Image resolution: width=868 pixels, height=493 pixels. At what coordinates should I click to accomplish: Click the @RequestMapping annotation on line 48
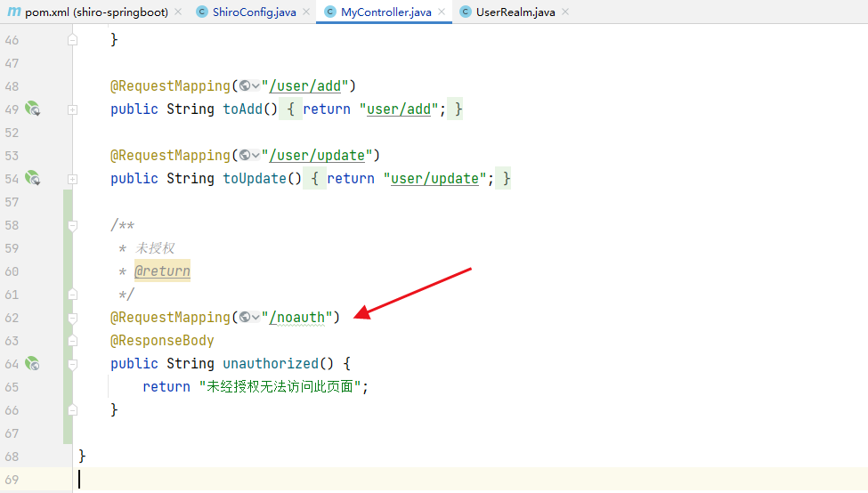tap(171, 86)
